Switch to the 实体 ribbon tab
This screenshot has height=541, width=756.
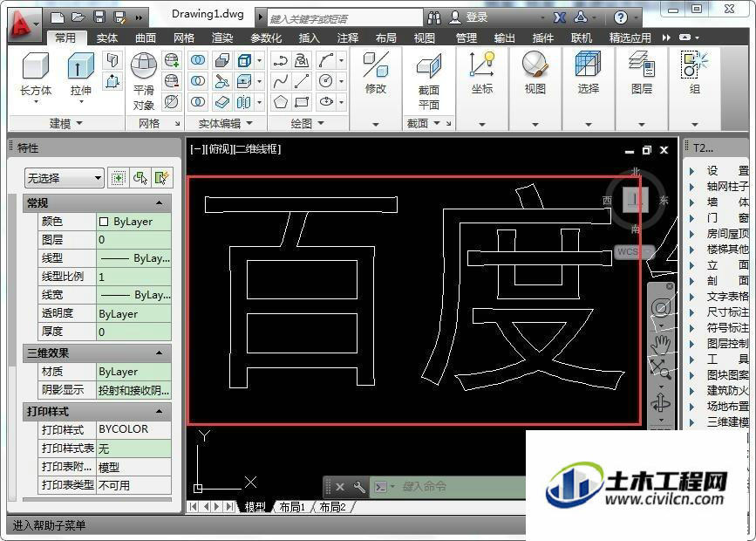pos(107,38)
